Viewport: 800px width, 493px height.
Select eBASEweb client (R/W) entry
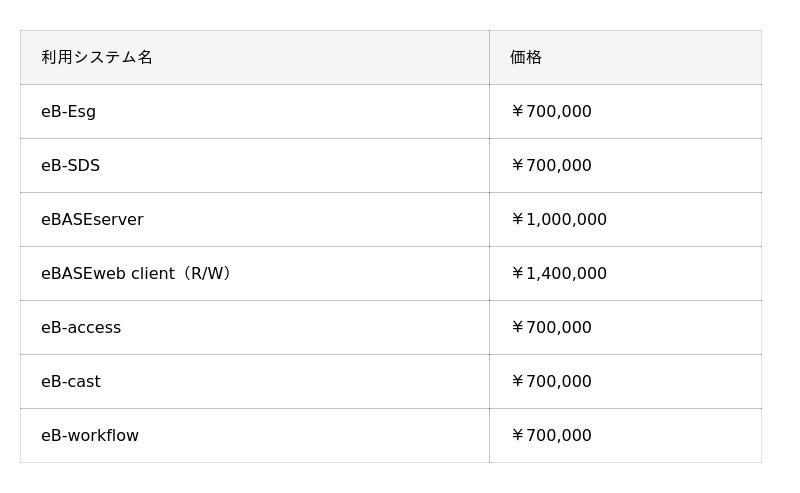pos(136,274)
